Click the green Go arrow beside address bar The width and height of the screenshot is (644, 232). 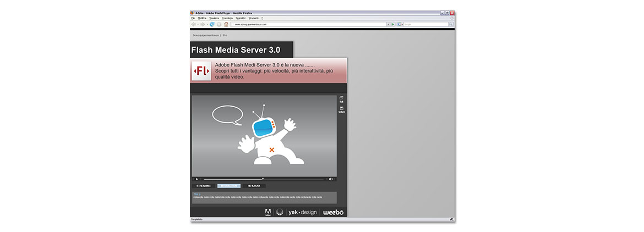coord(393,25)
